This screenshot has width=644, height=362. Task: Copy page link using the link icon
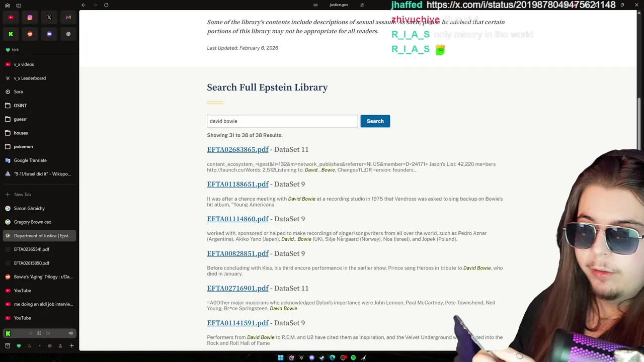pos(315,5)
